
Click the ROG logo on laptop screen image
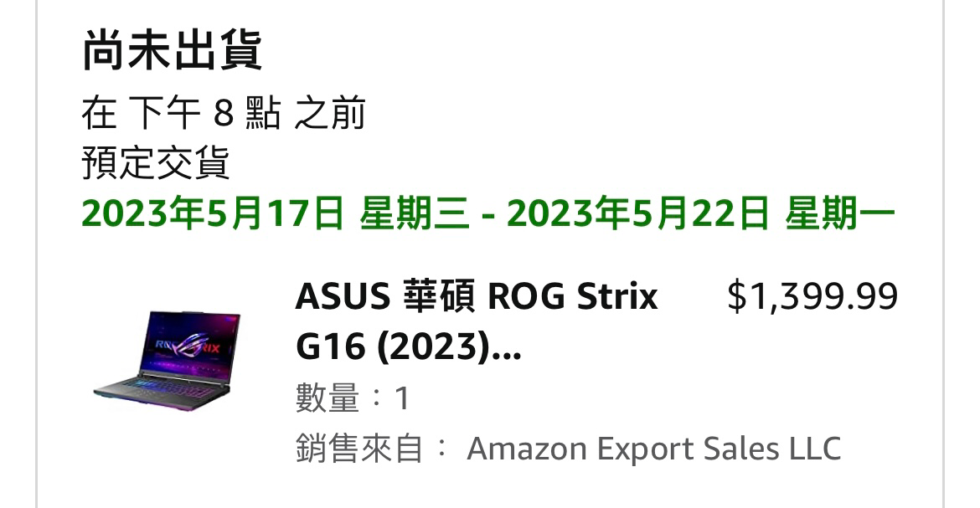[188, 345]
